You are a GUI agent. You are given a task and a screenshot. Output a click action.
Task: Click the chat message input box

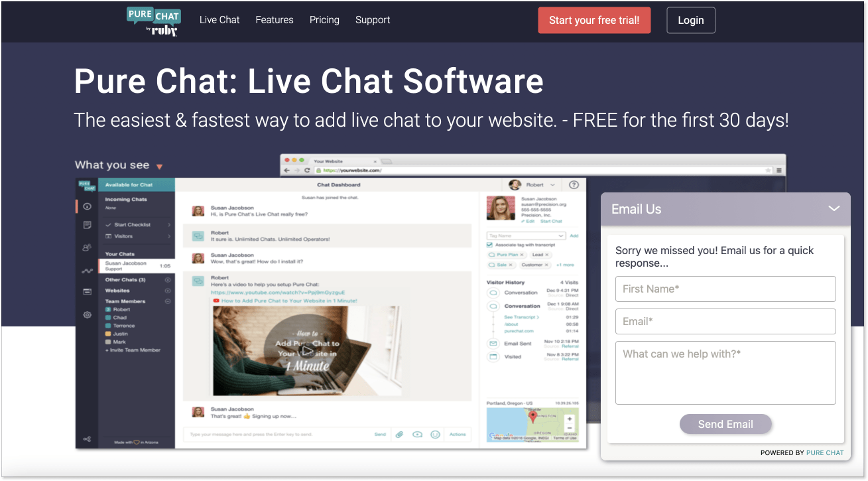277,435
